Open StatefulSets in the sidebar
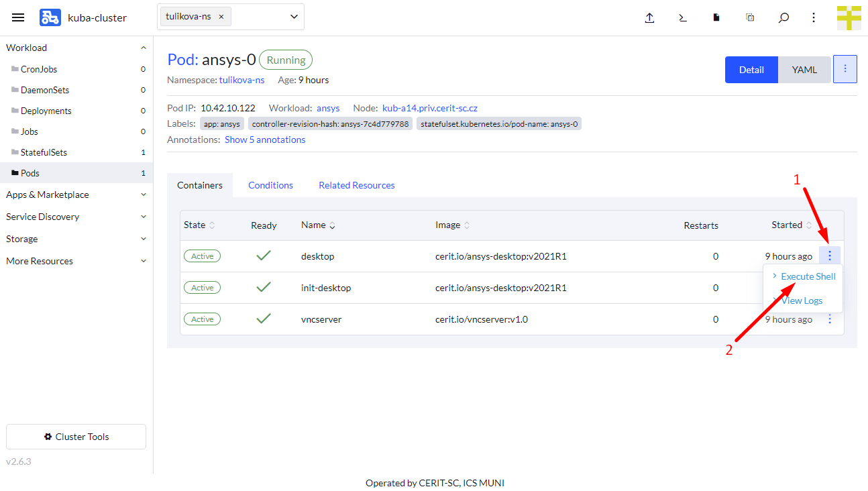Image resolution: width=868 pixels, height=491 pixels. point(44,152)
